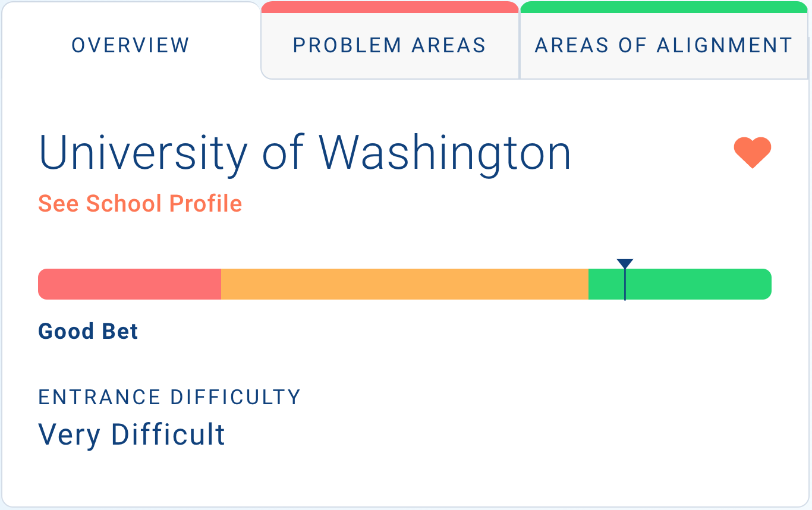Click the Entrance Difficulty label
Viewport: 812px width, 510px height.
point(169,397)
